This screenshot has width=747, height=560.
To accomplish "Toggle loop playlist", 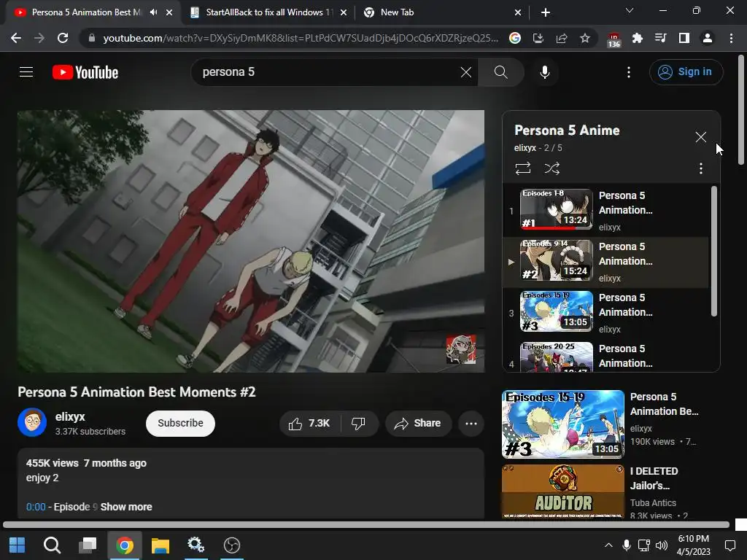I will [x=522, y=168].
